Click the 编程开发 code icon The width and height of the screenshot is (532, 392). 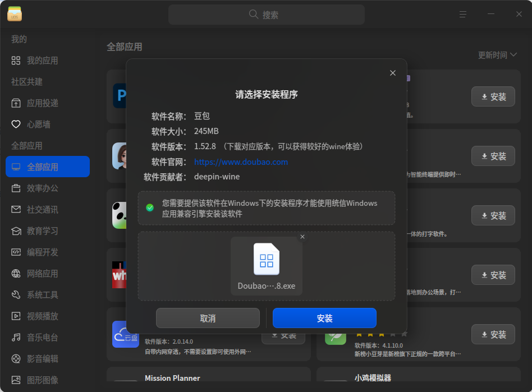[16, 252]
